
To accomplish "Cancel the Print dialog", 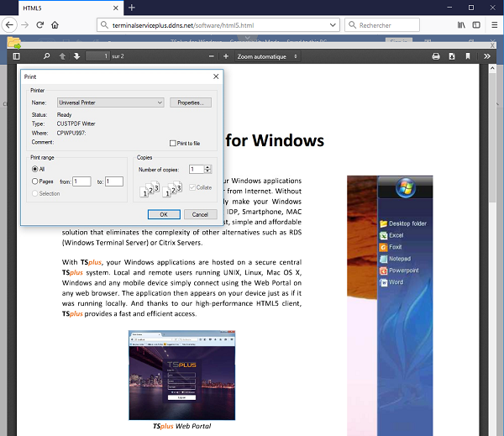I will click(x=197, y=214).
